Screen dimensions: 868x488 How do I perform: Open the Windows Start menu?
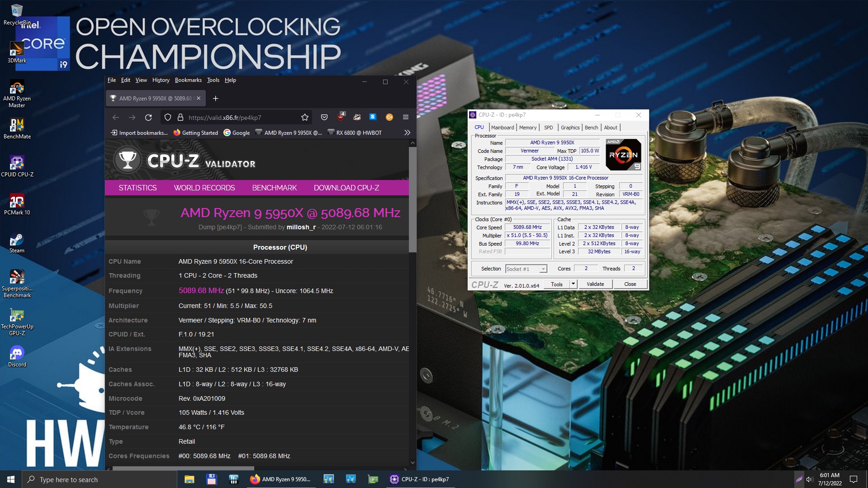[11, 479]
